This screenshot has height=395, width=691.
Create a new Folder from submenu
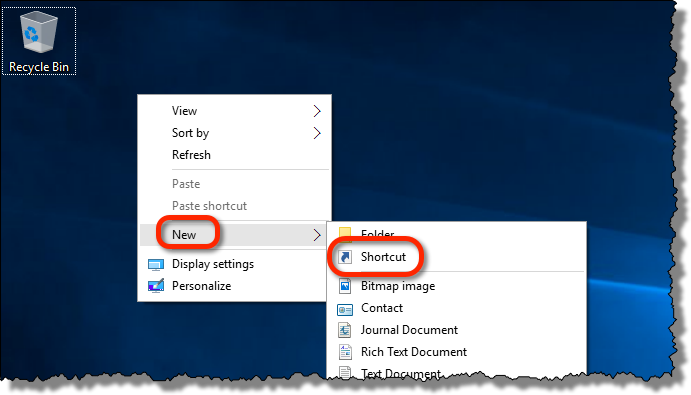[457, 234]
